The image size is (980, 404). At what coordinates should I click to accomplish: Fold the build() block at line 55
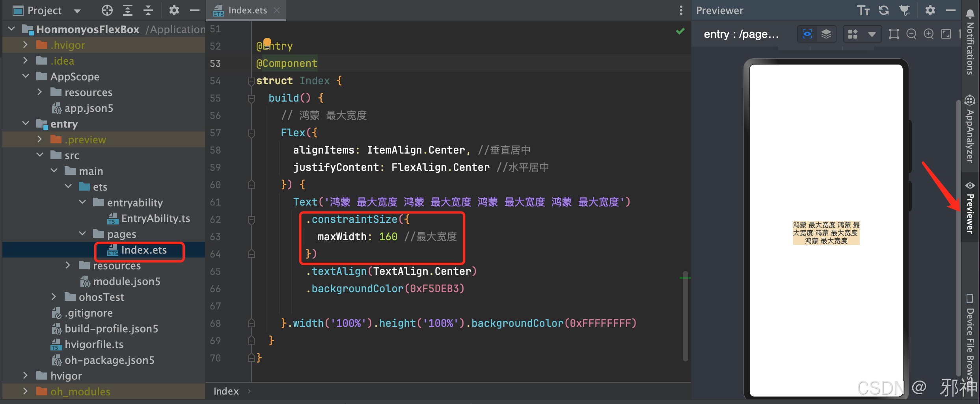click(252, 98)
